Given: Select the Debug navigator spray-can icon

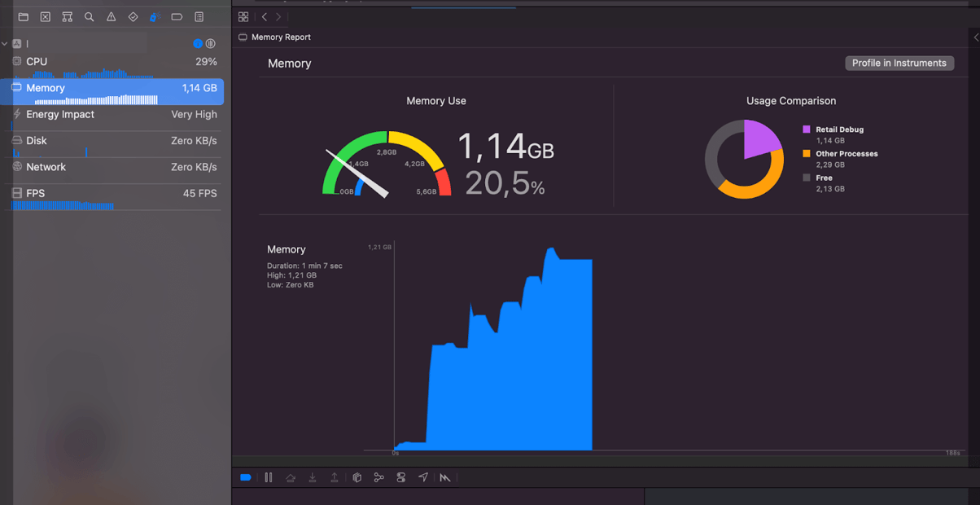Looking at the screenshot, I should coord(155,16).
